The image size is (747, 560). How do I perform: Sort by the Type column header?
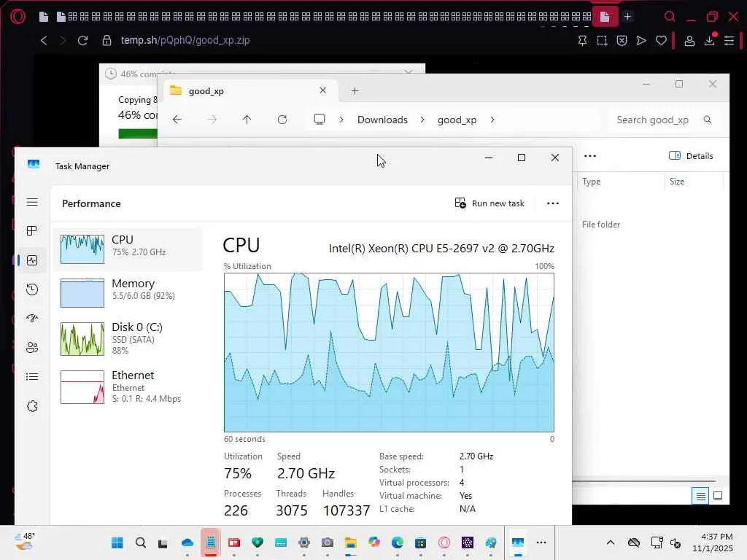click(x=621, y=182)
